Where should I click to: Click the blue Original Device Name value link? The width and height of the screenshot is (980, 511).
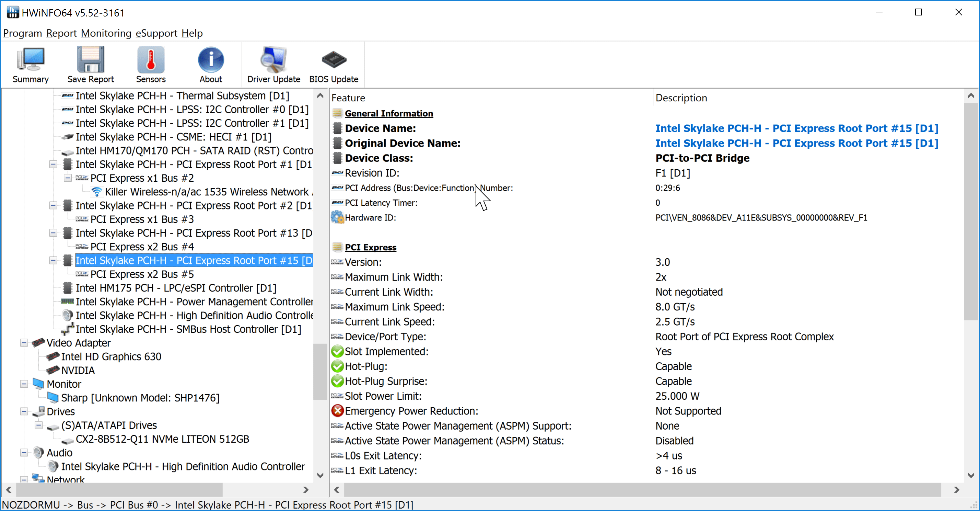(x=797, y=143)
